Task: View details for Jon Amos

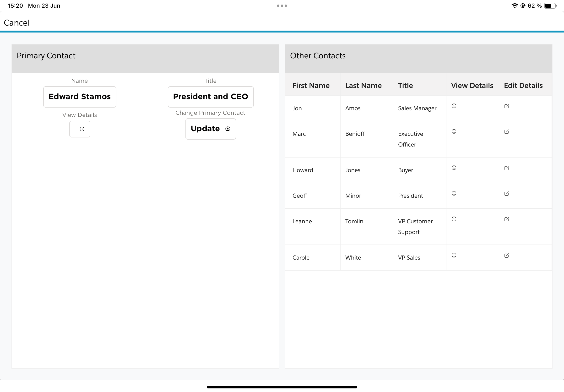Action: pyautogui.click(x=454, y=106)
